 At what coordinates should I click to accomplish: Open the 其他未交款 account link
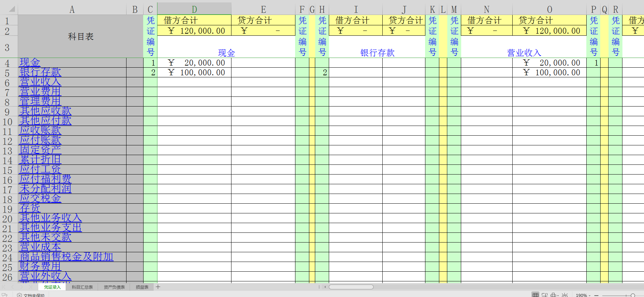point(46,237)
